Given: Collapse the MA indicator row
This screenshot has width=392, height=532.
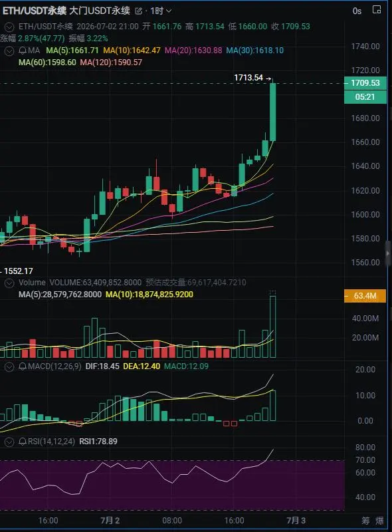Looking at the screenshot, I should (x=9, y=51).
